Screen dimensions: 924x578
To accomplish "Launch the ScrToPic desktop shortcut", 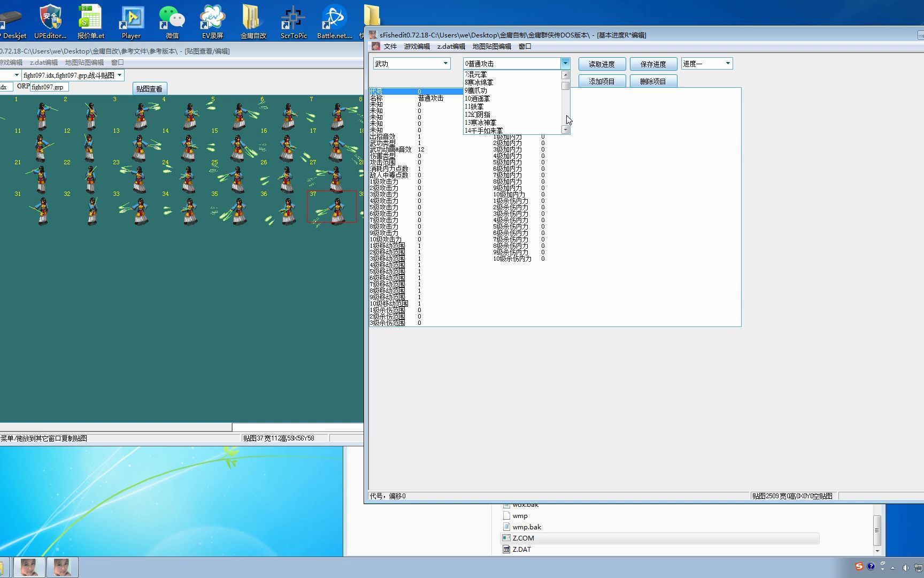I will [x=294, y=21].
